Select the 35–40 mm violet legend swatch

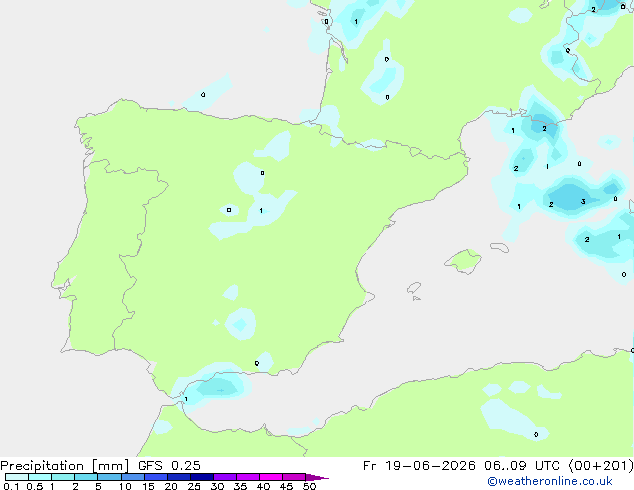point(247,477)
